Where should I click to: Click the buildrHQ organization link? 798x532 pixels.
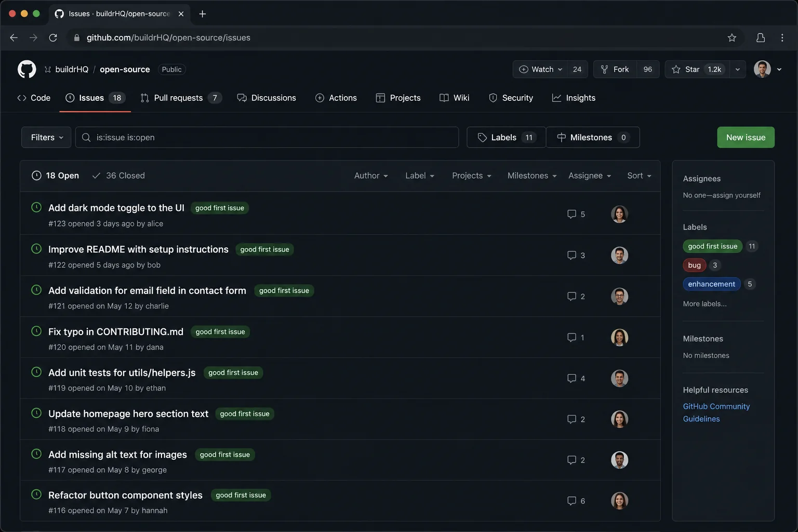[72, 69]
